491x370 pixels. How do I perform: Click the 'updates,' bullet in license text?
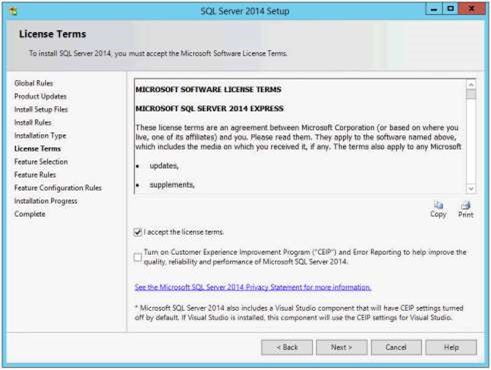pos(164,166)
